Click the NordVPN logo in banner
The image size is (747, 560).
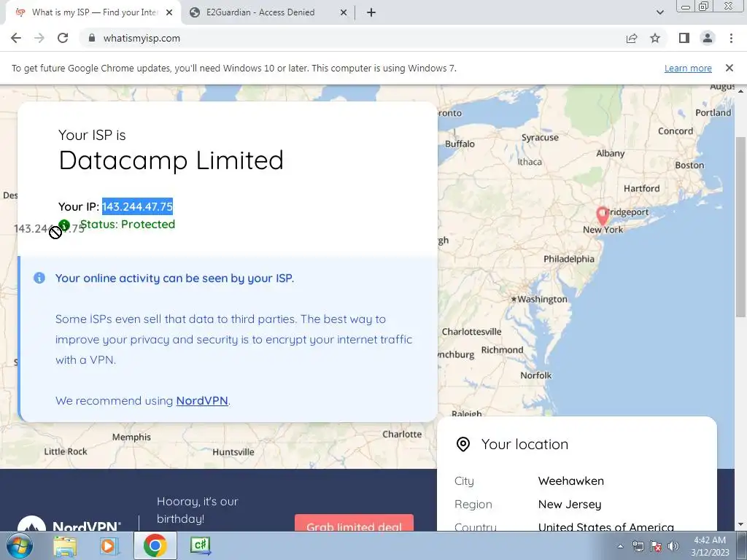point(69,524)
